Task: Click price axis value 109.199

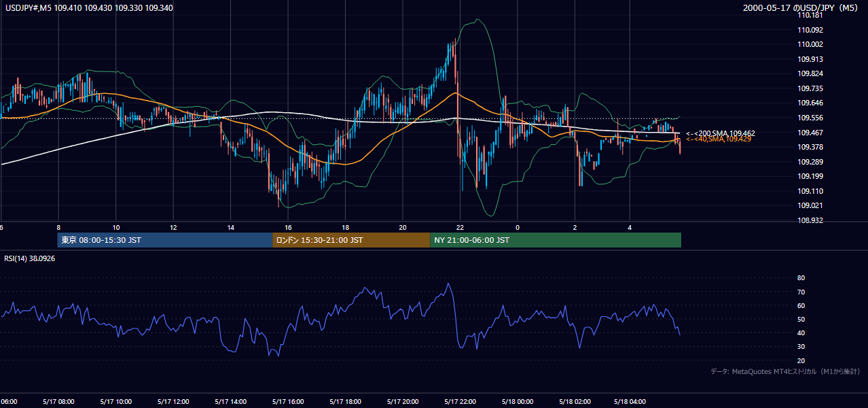Action: pyautogui.click(x=811, y=176)
